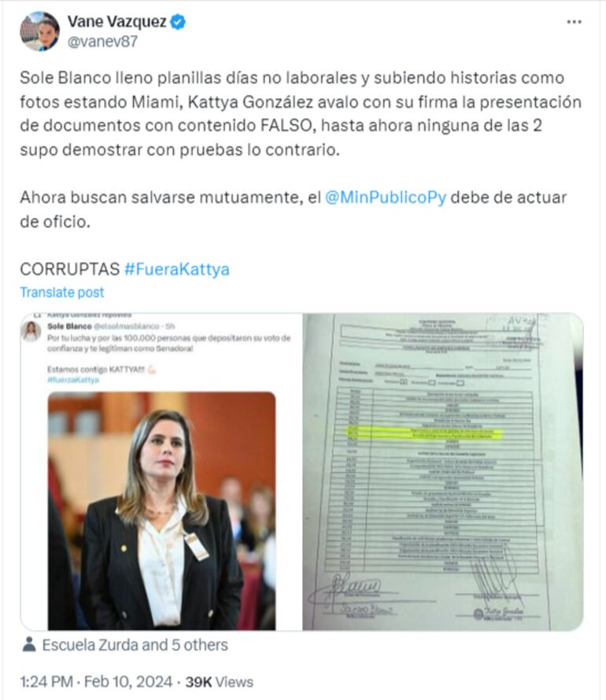
Task: Open Escuela Zurda and 5 others tagged list
Action: [x=135, y=645]
